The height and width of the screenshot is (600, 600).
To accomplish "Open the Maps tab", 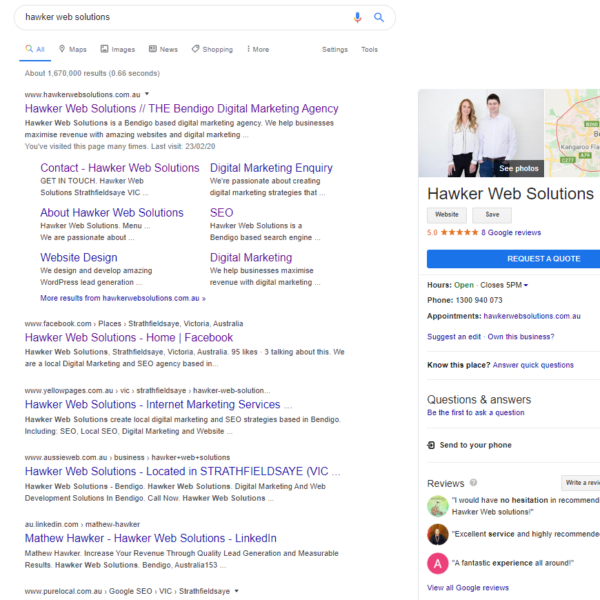I will [73, 49].
